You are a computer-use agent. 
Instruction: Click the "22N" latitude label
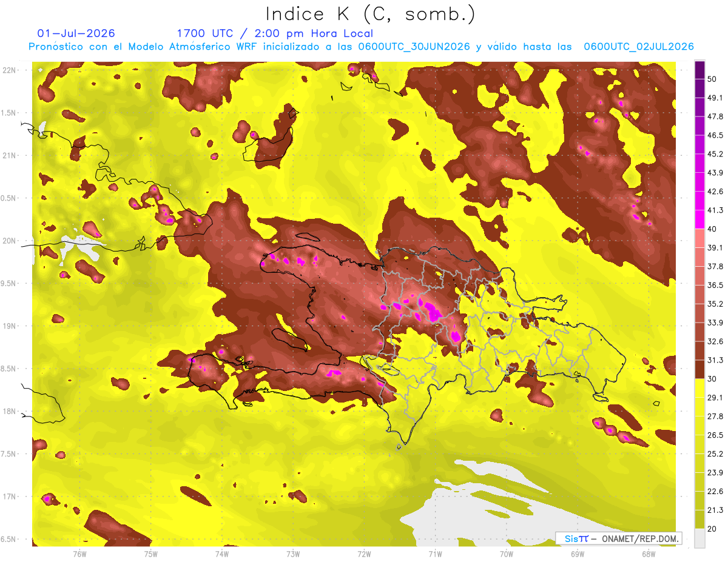(9, 70)
